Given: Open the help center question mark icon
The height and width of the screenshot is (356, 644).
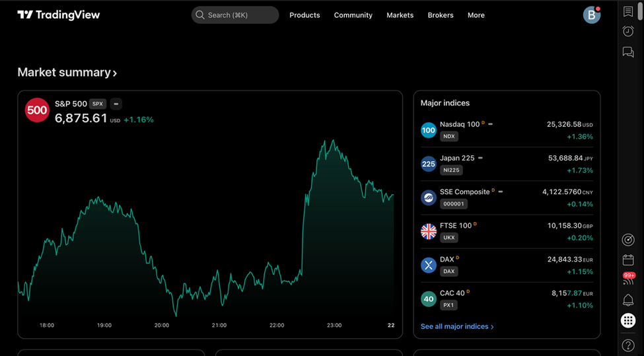Looking at the screenshot, I should [628, 345].
